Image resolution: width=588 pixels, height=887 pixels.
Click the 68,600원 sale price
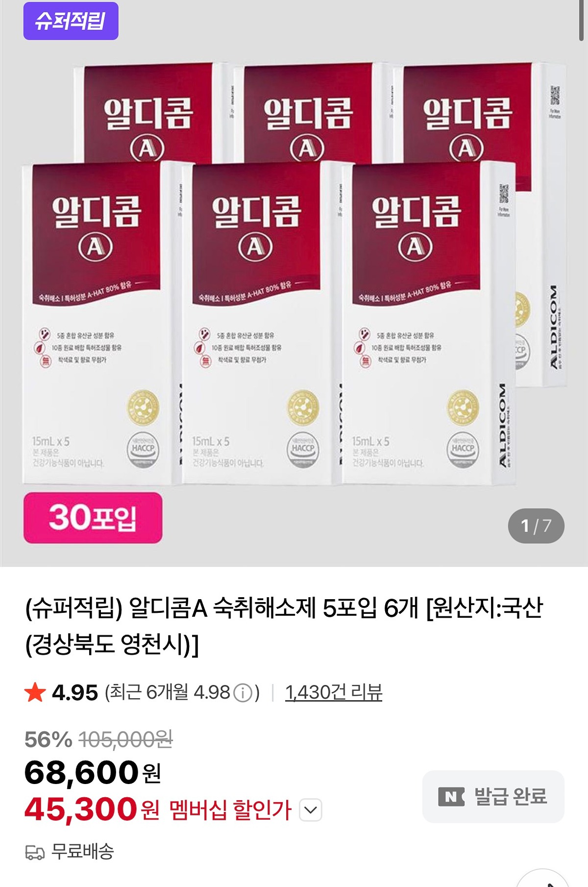(x=93, y=773)
